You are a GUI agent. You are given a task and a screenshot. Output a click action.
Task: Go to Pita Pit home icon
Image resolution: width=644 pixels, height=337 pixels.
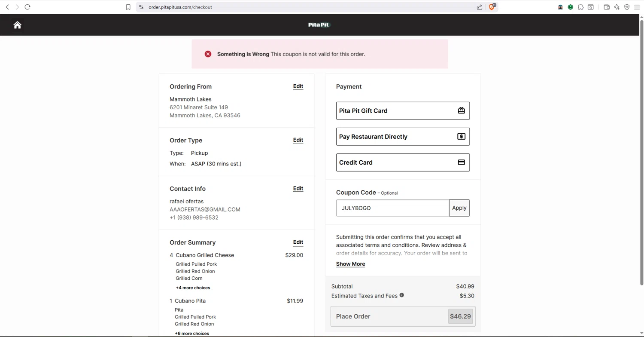pyautogui.click(x=17, y=25)
